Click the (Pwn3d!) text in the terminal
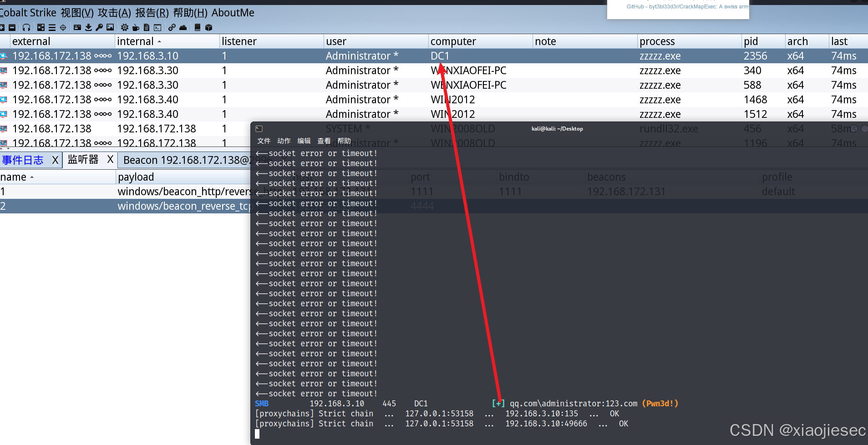 (660, 404)
